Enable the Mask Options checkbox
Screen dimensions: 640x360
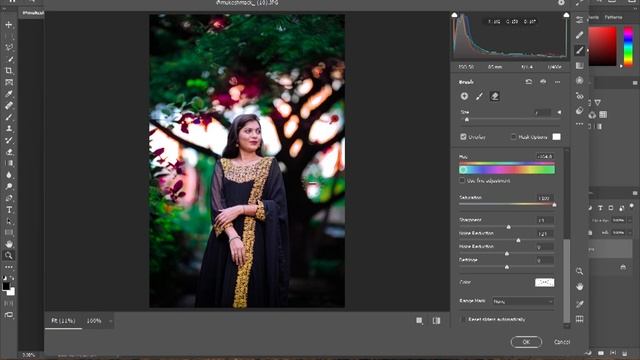pos(513,137)
